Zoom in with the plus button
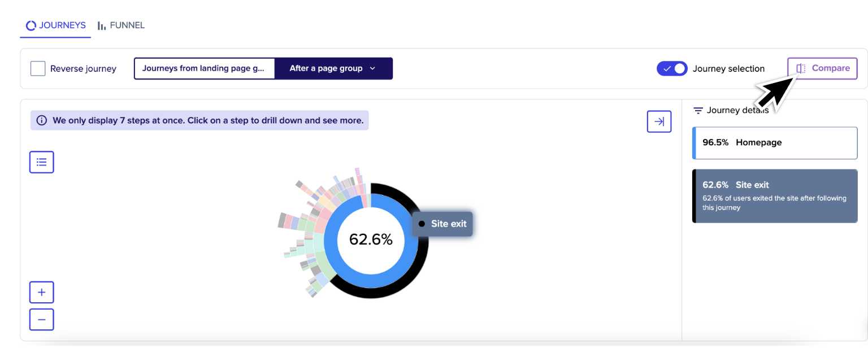868x348 pixels. coord(42,293)
